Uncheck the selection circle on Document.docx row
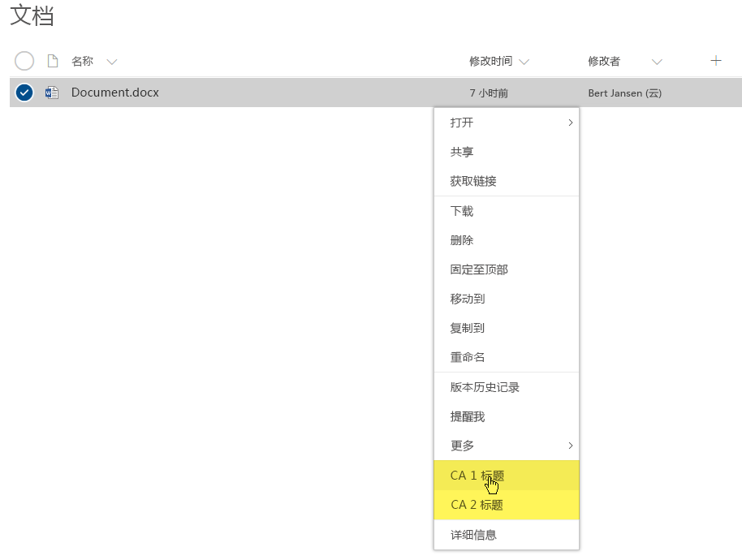Image resolution: width=742 pixels, height=560 pixels. tap(24, 93)
